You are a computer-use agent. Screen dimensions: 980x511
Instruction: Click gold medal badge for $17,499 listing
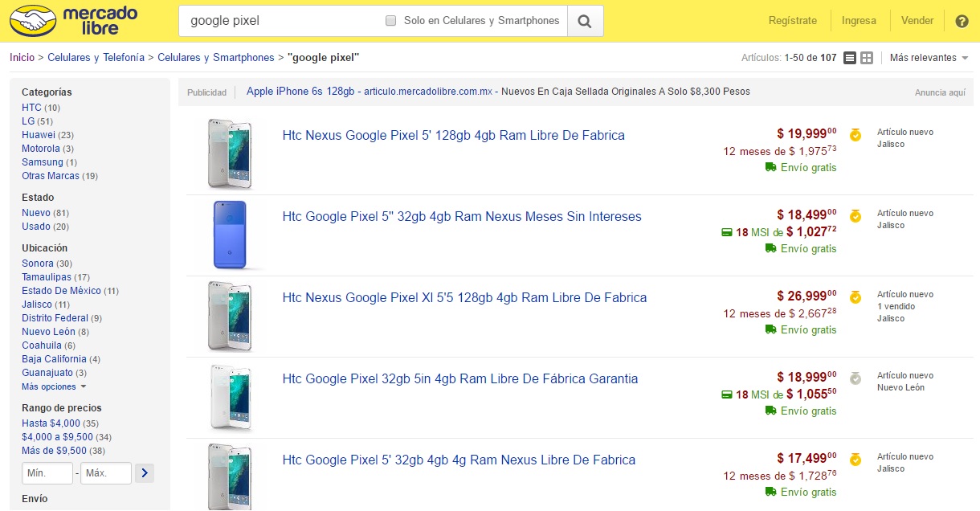pyautogui.click(x=855, y=460)
